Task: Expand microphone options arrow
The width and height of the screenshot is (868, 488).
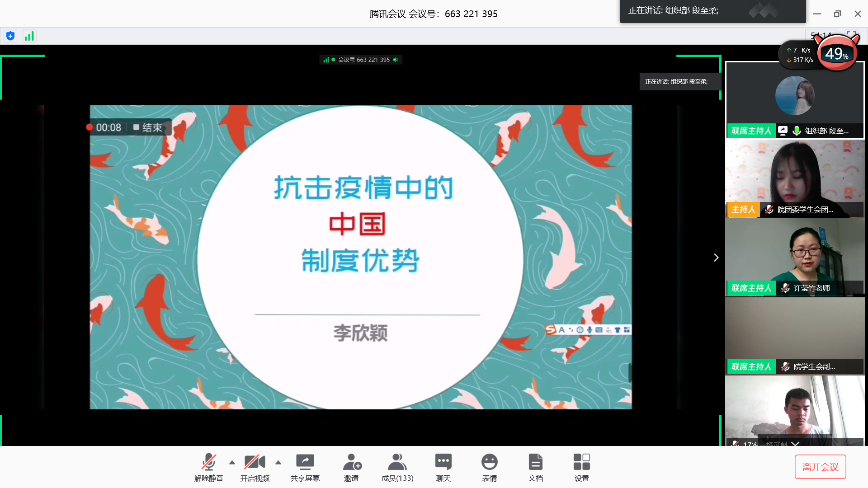Action: pyautogui.click(x=232, y=462)
